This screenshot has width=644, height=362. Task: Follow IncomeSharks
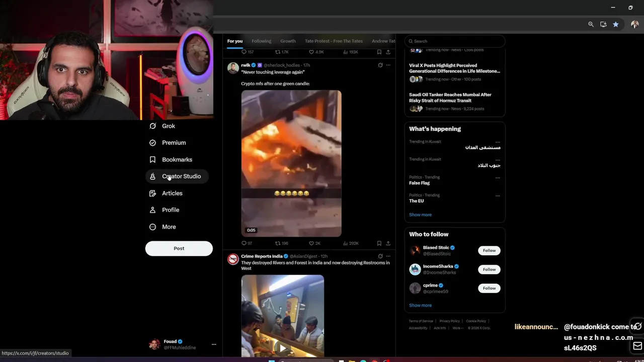point(489,269)
